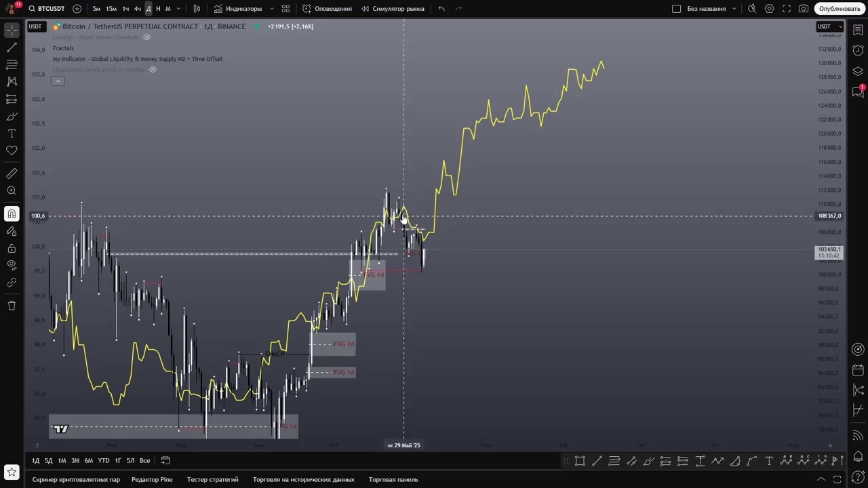The width and height of the screenshot is (868, 488).
Task: Select the trend line drawing tool
Action: [x=12, y=47]
